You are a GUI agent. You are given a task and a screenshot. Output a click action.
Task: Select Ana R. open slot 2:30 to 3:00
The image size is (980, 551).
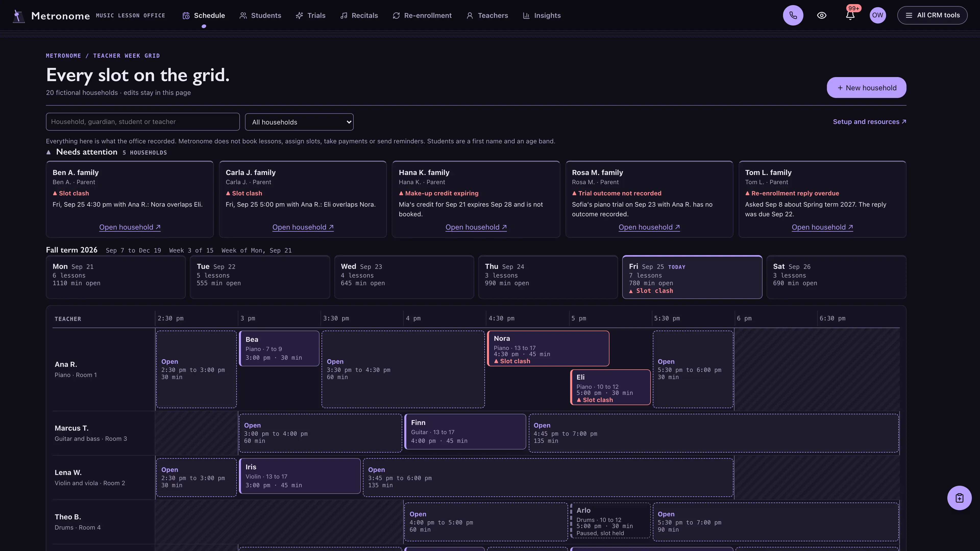point(196,369)
